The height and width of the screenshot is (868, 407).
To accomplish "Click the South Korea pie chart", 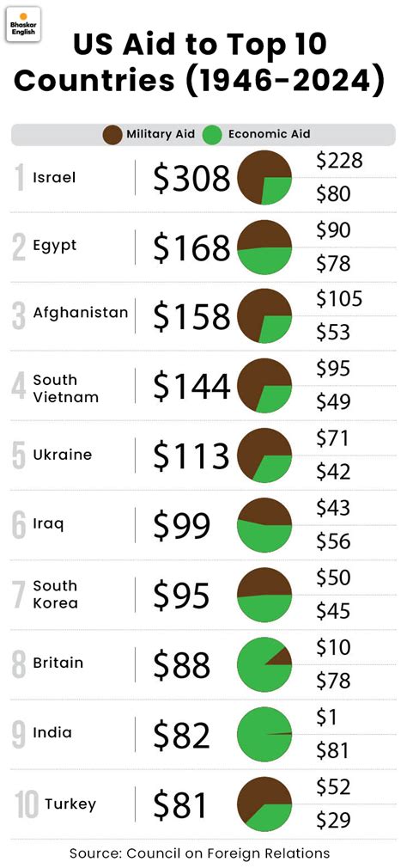I will tap(264, 595).
